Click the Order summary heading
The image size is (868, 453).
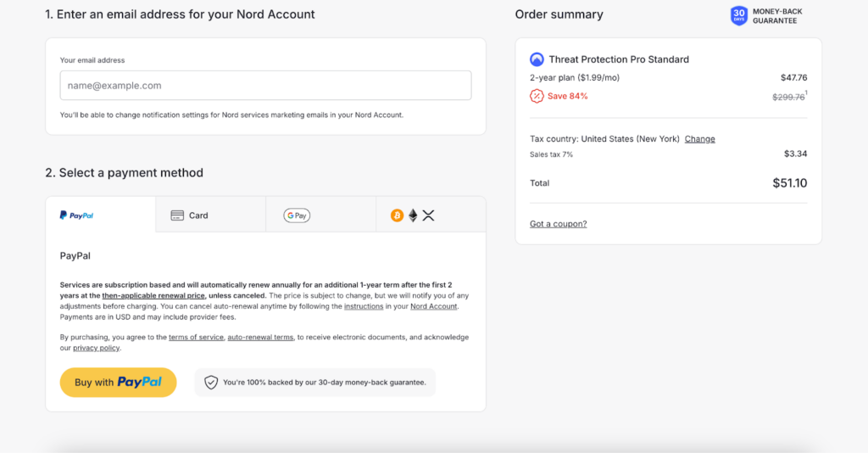point(559,14)
